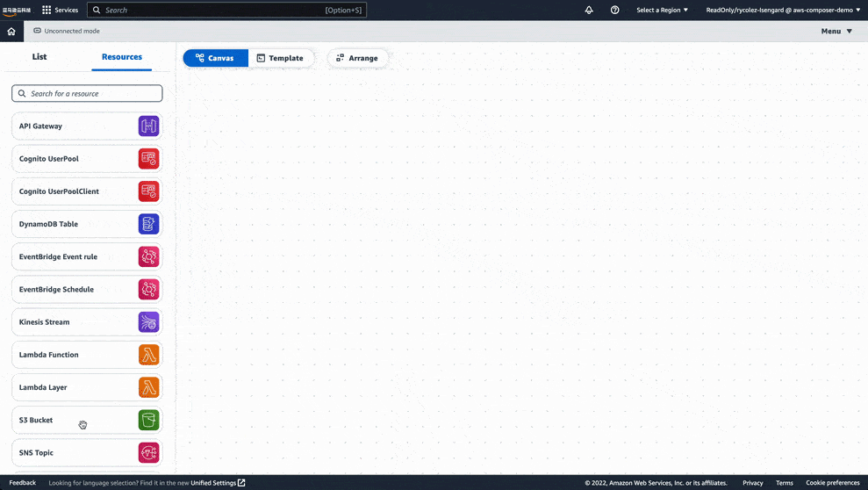
Task: Click the EventBridge Event rule icon
Action: pos(148,257)
